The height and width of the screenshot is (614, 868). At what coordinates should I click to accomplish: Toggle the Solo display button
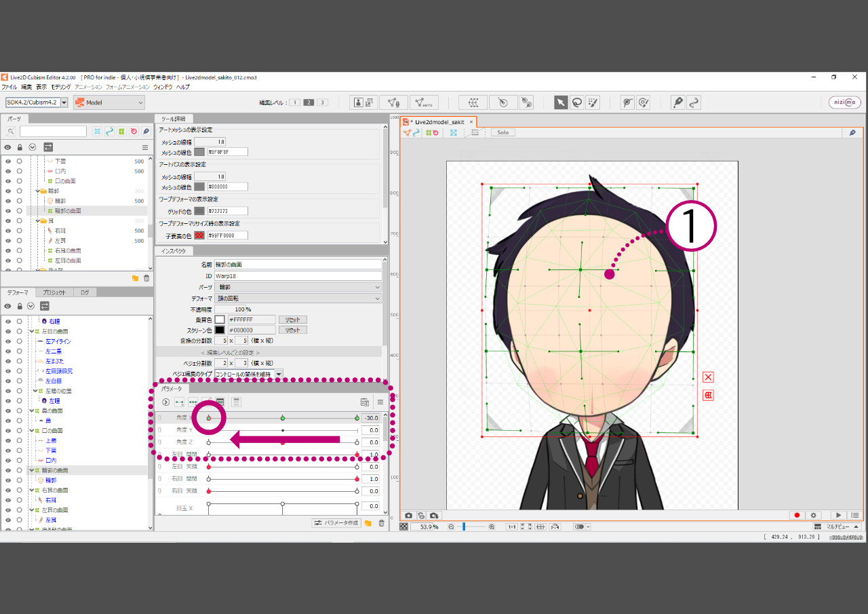click(503, 132)
